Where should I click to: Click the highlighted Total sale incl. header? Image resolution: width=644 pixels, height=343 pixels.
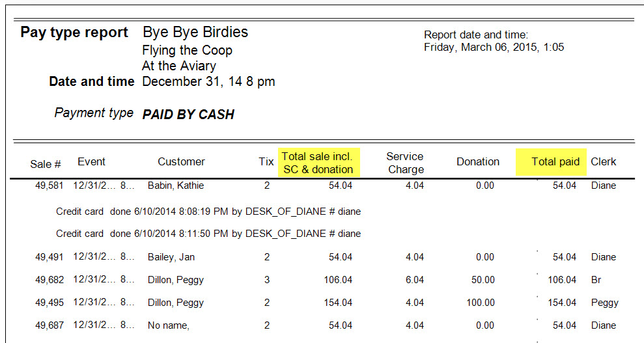tap(318, 163)
